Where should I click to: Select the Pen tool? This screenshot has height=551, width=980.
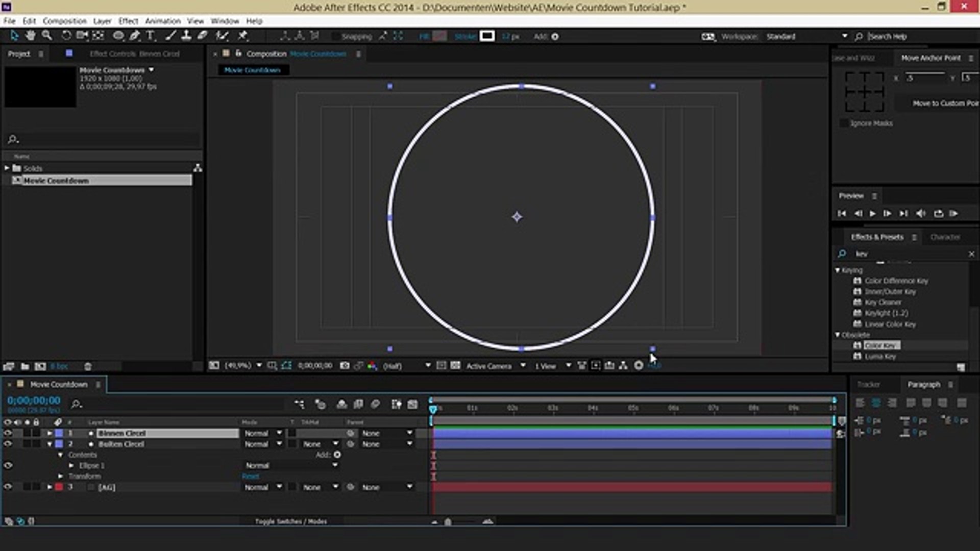(x=134, y=36)
